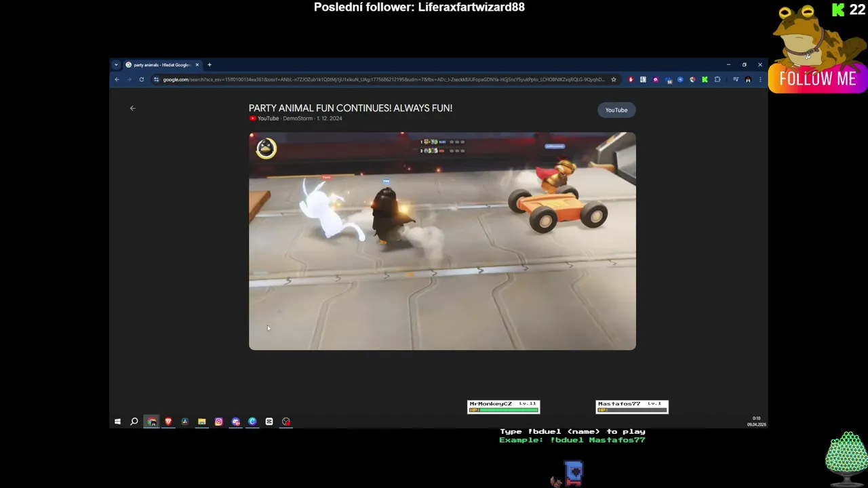Open the green Kick extension icon
The height and width of the screenshot is (488, 868).
(705, 79)
